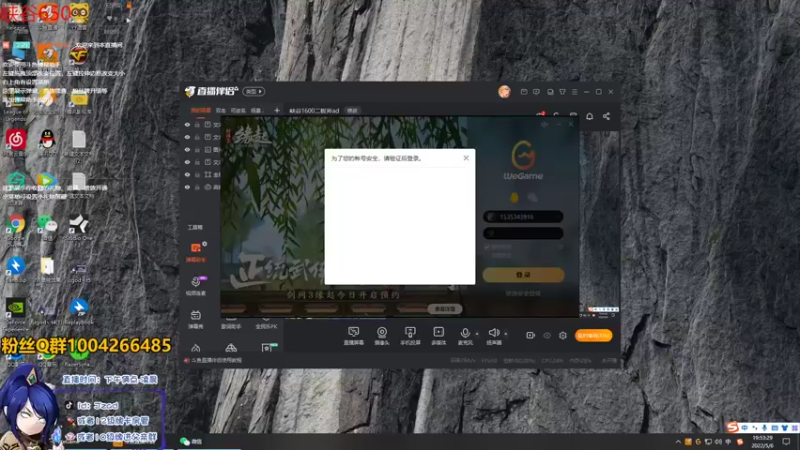Expand the speaker options arrow
This screenshot has height=450, width=800.
(506, 334)
